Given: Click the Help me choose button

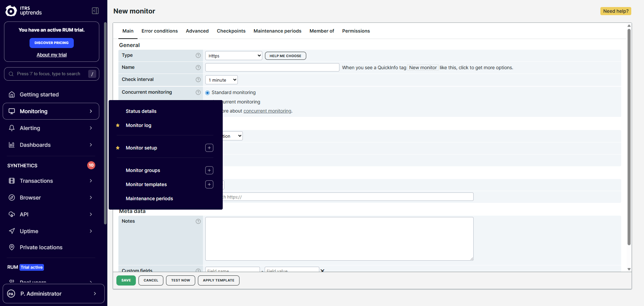Looking at the screenshot, I should [x=285, y=56].
